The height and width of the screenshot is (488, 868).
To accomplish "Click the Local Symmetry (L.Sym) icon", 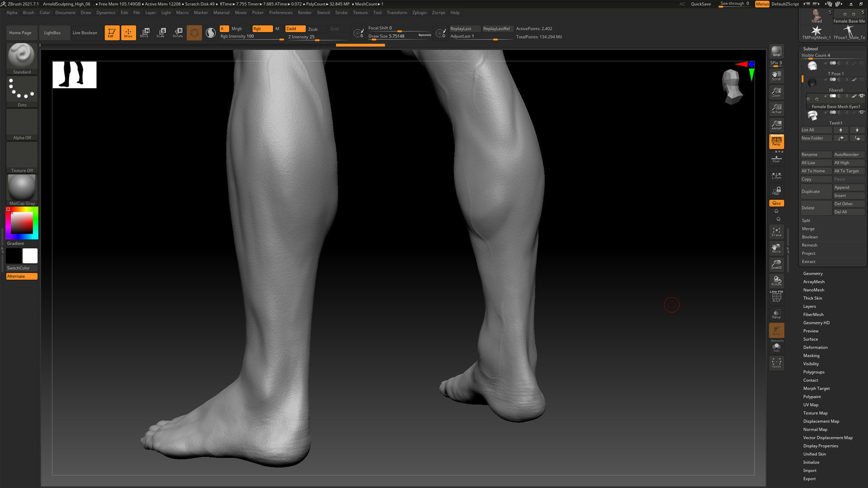I will click(776, 175).
